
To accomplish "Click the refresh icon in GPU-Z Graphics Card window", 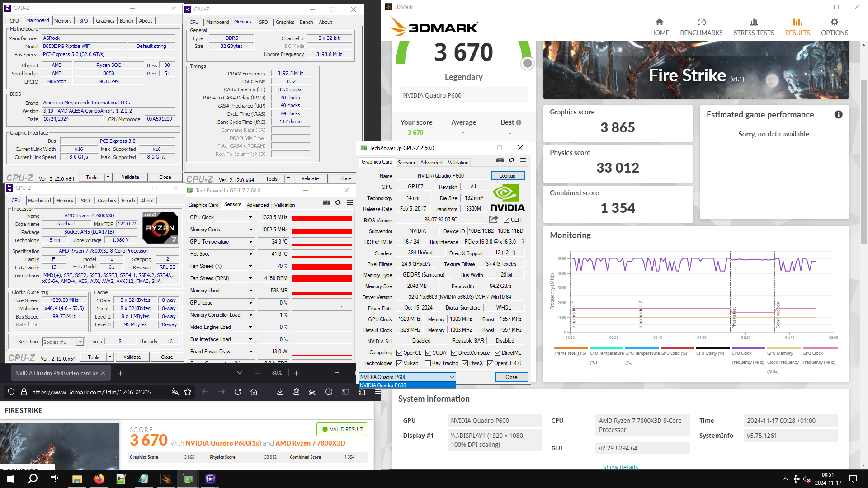I will 511,160.
